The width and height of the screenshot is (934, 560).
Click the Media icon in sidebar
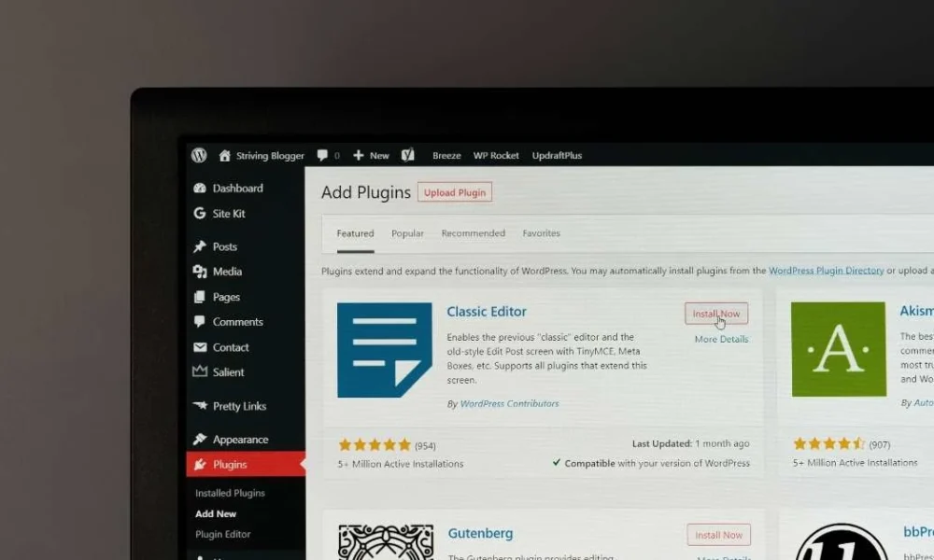[x=200, y=272]
